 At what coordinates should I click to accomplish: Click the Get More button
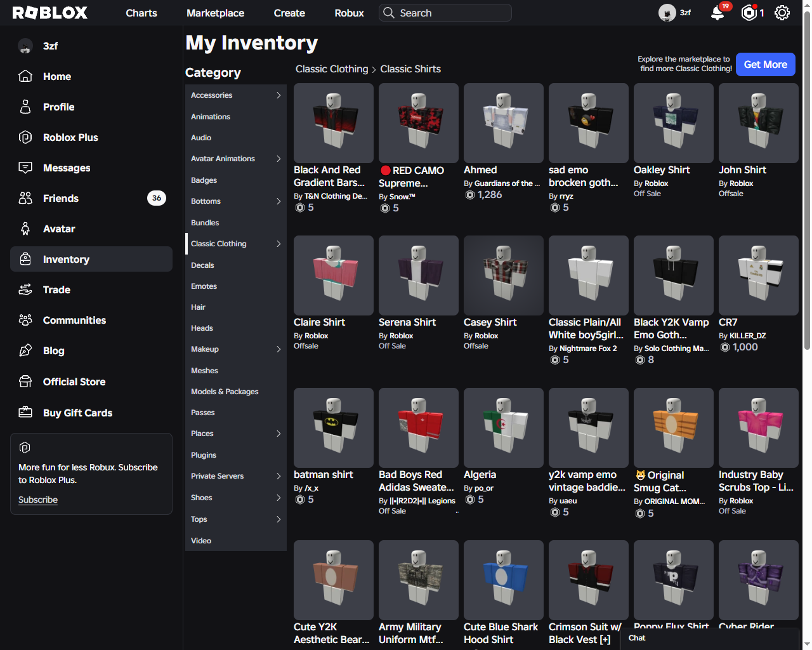pos(765,64)
